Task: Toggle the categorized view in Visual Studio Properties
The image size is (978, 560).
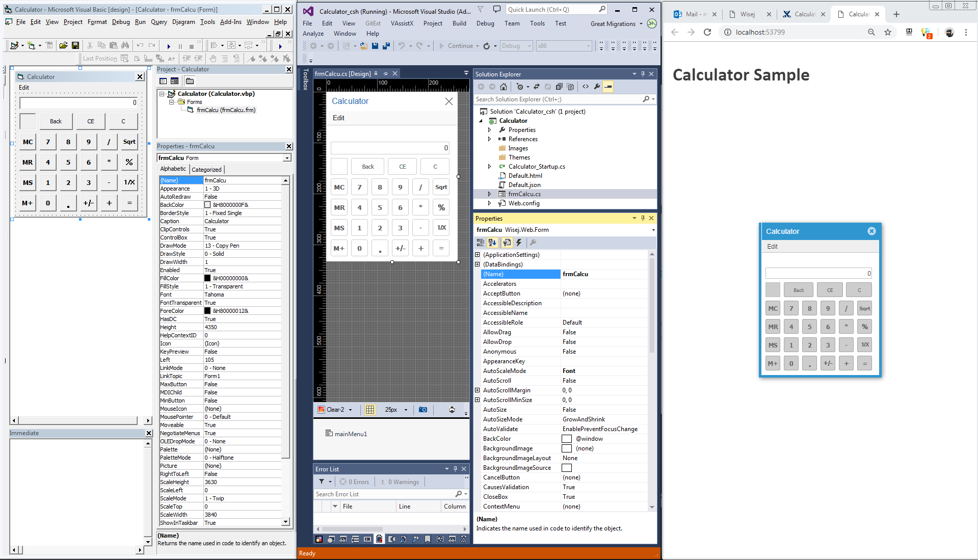Action: tap(480, 243)
